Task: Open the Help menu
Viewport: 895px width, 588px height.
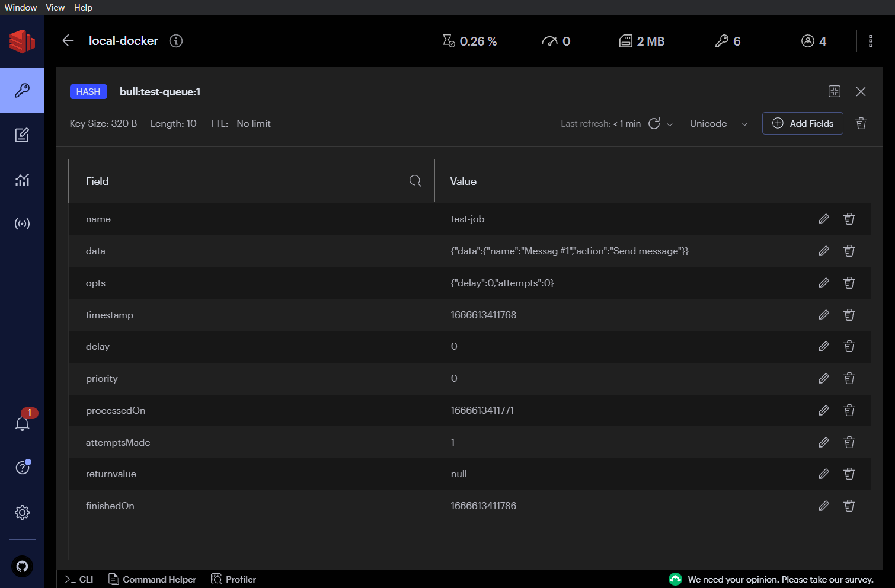Action: 83,7
